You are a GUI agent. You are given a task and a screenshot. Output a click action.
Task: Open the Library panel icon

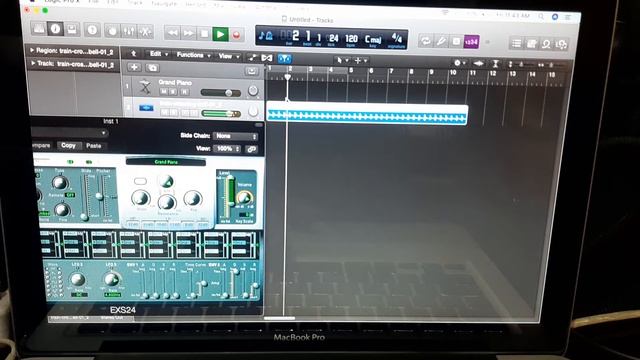click(x=39, y=29)
